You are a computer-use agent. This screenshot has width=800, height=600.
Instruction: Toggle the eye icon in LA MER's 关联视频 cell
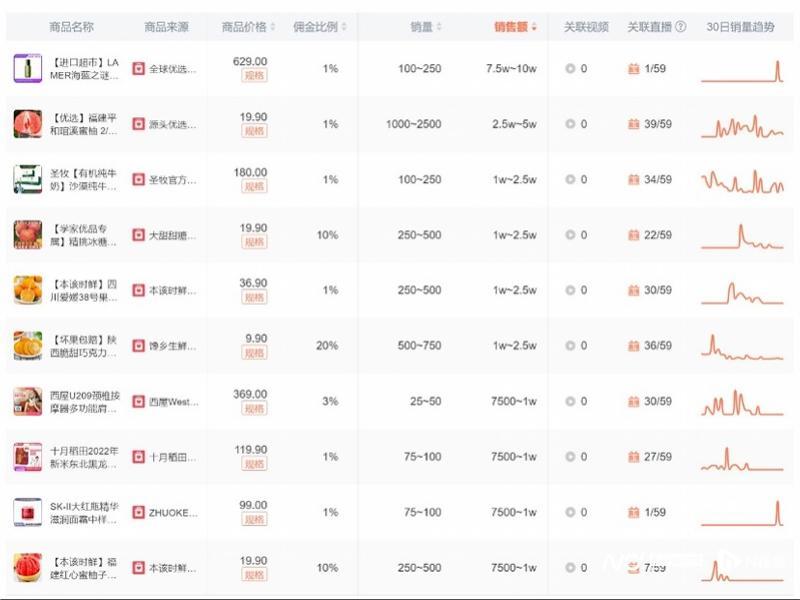coord(569,70)
